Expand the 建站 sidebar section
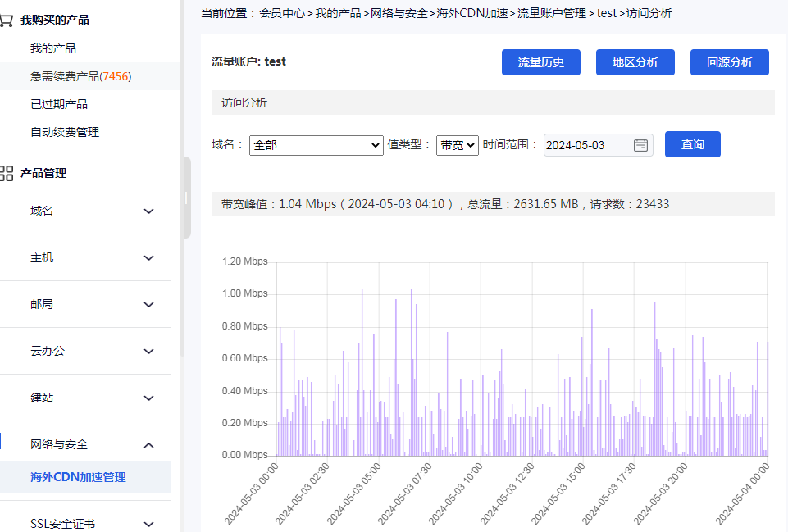788x532 pixels. click(148, 398)
